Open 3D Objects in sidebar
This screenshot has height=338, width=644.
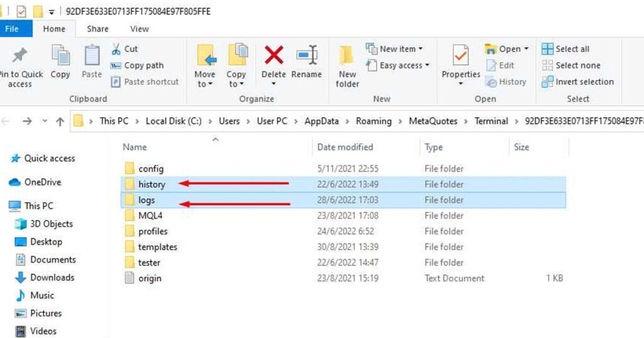(x=43, y=224)
